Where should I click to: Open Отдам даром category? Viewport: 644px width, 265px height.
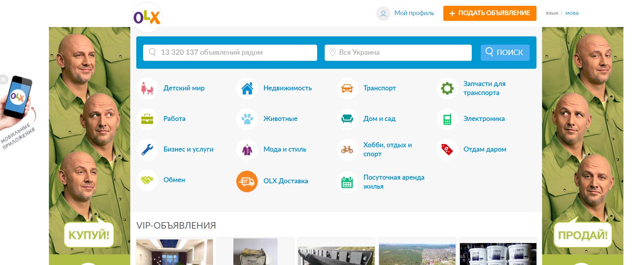tap(485, 149)
